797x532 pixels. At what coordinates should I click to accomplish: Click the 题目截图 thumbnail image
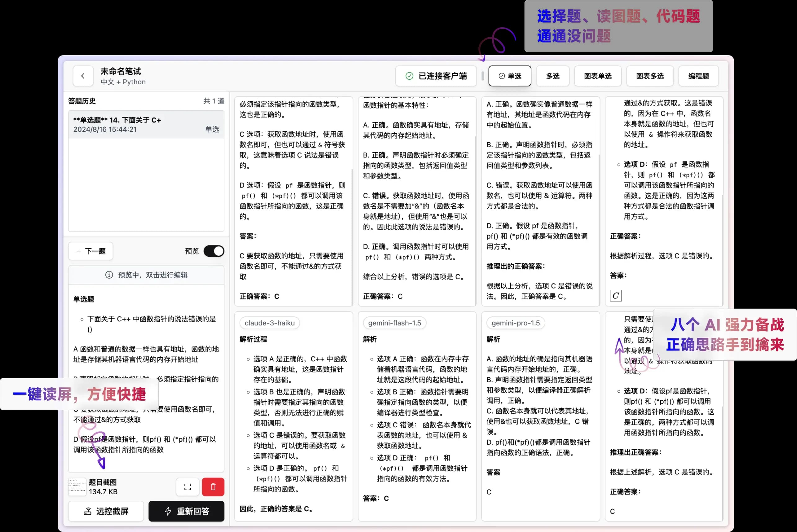click(x=77, y=487)
